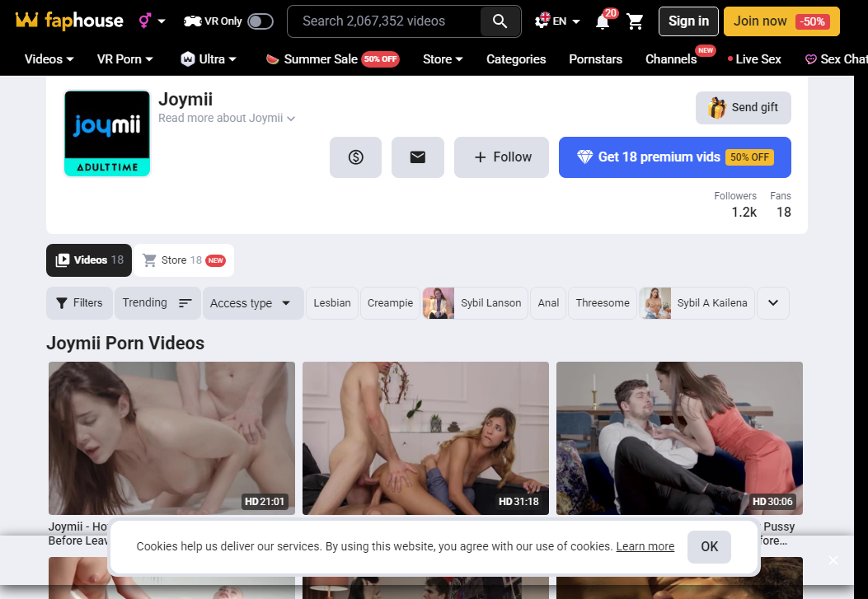
Task: Open the Trending sort dropdown
Action: click(157, 302)
